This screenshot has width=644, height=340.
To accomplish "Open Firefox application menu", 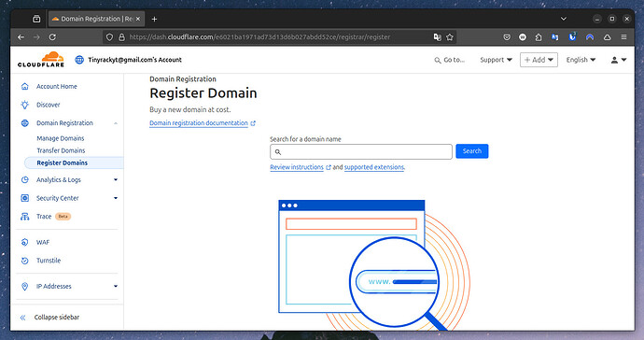I will tap(623, 37).
